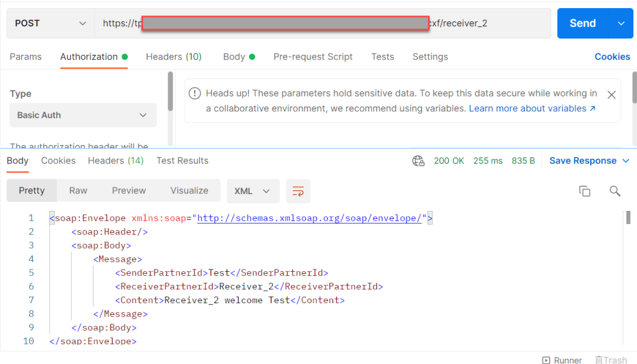Click the network globe icon beside status

pyautogui.click(x=418, y=161)
